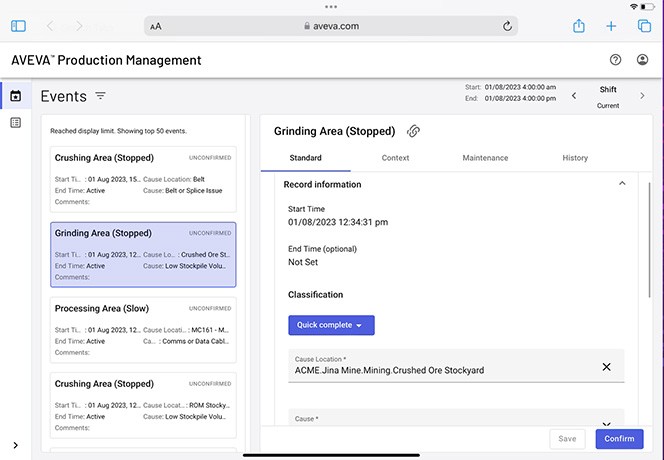
Task: Click the Start Time value 12:34:31 pm
Action: tap(338, 222)
